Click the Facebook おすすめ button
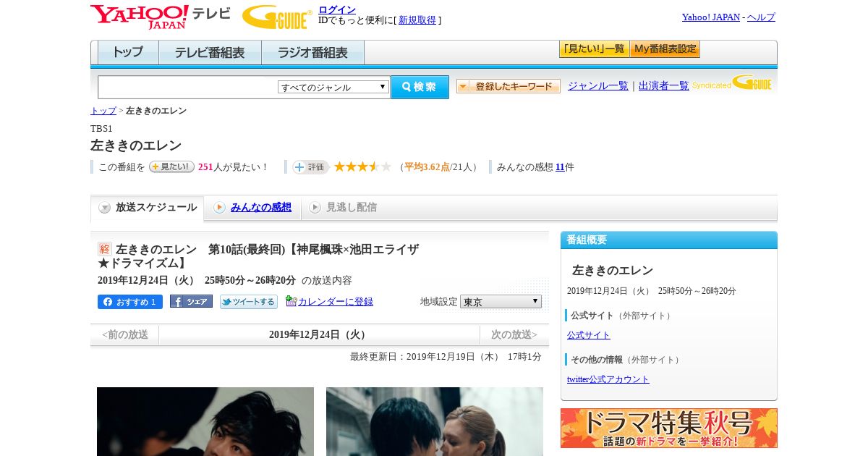868x456 pixels. [130, 302]
